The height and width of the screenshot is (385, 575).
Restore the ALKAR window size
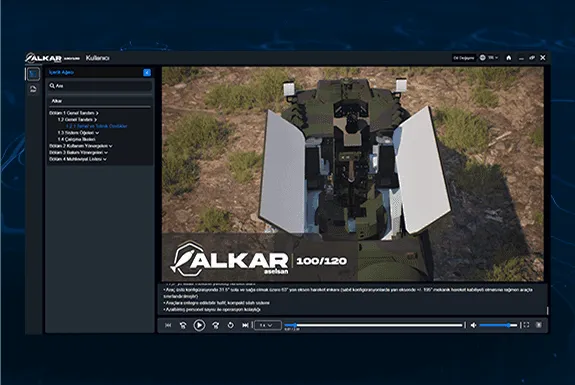[x=532, y=58]
